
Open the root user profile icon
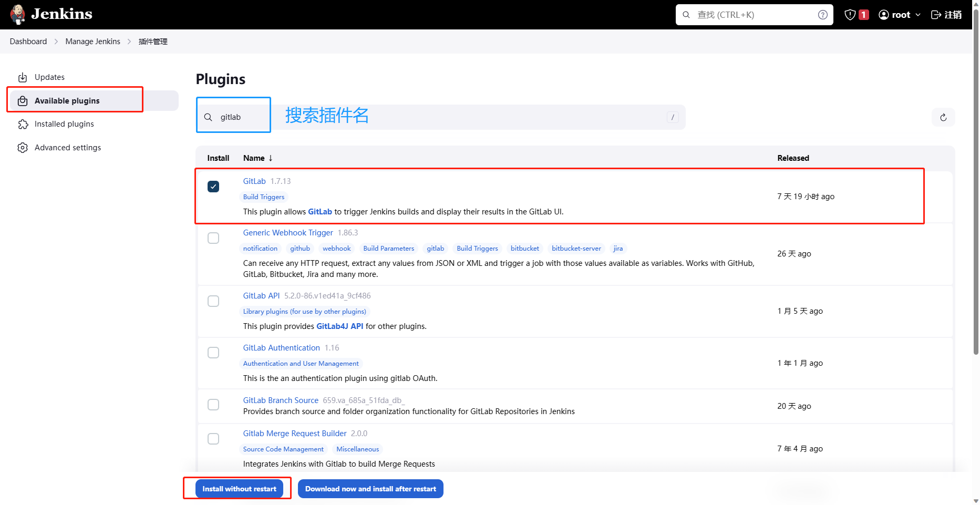884,15
